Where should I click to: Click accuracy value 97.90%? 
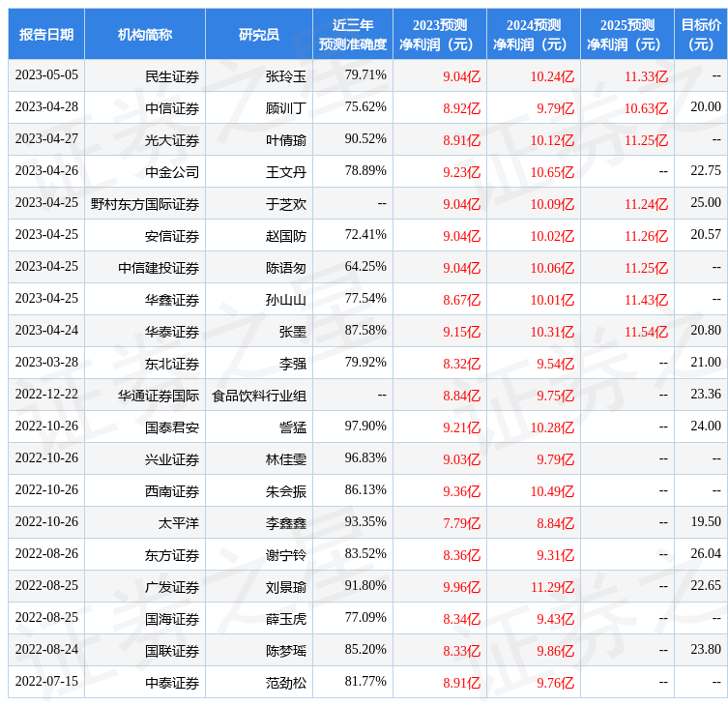click(x=365, y=426)
